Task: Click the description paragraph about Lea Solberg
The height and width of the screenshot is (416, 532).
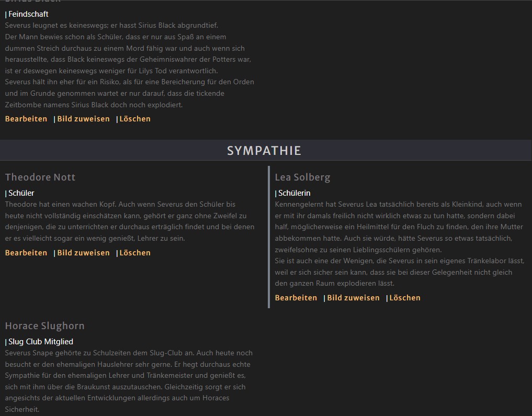Action: point(399,244)
